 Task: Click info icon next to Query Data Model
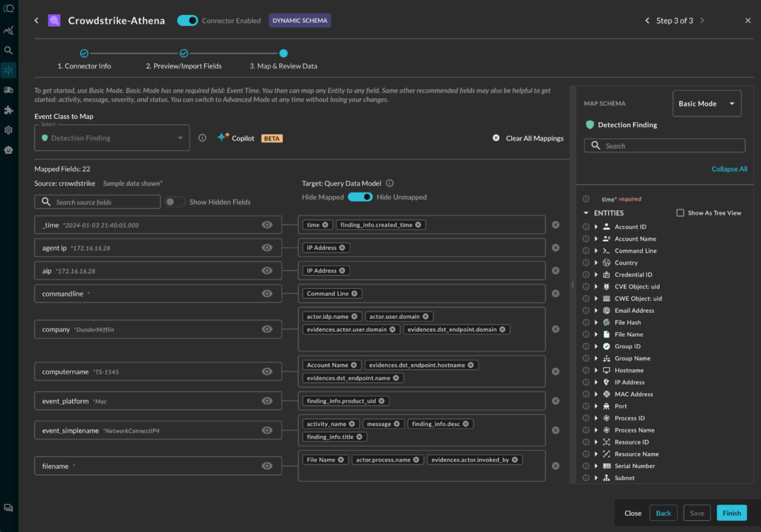tap(390, 184)
